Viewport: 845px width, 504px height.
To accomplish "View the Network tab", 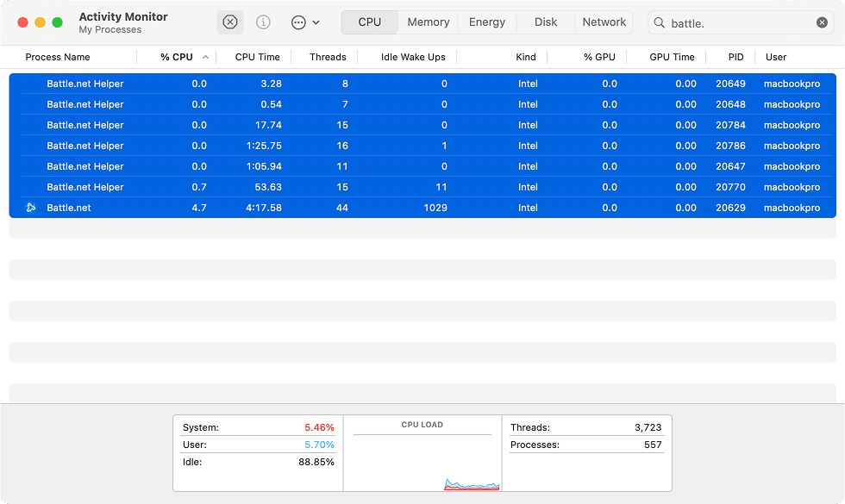I will tap(604, 22).
